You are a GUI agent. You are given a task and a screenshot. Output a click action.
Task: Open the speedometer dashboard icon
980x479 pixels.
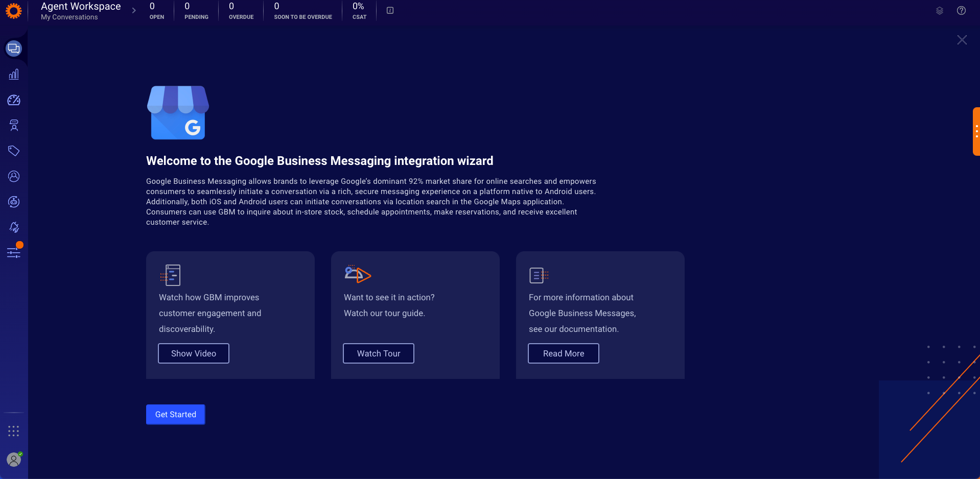(14, 100)
